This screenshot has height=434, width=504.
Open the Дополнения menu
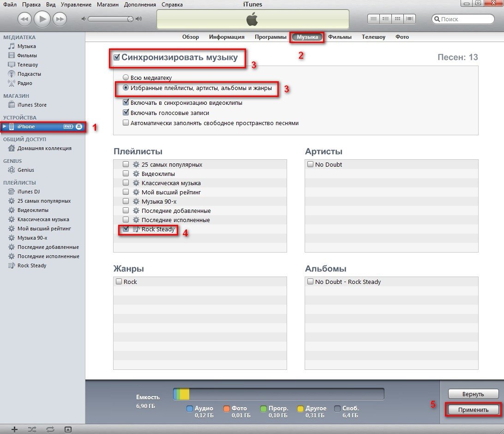pos(140,5)
